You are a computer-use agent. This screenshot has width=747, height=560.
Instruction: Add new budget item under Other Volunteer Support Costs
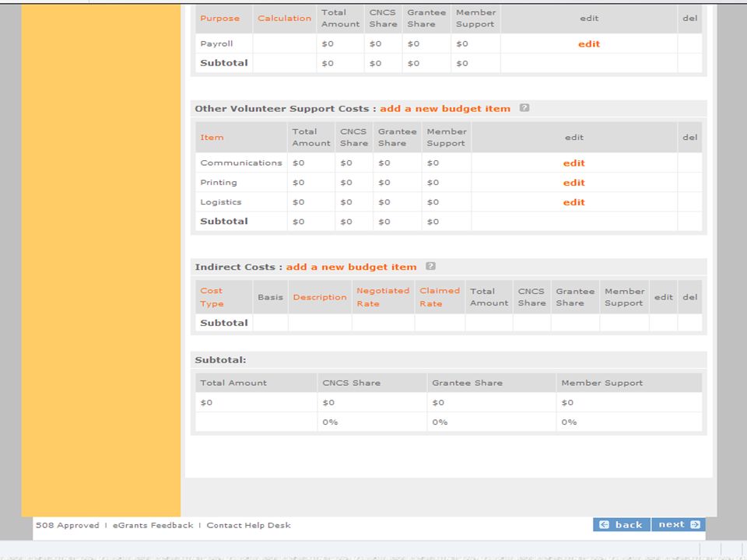(x=445, y=109)
